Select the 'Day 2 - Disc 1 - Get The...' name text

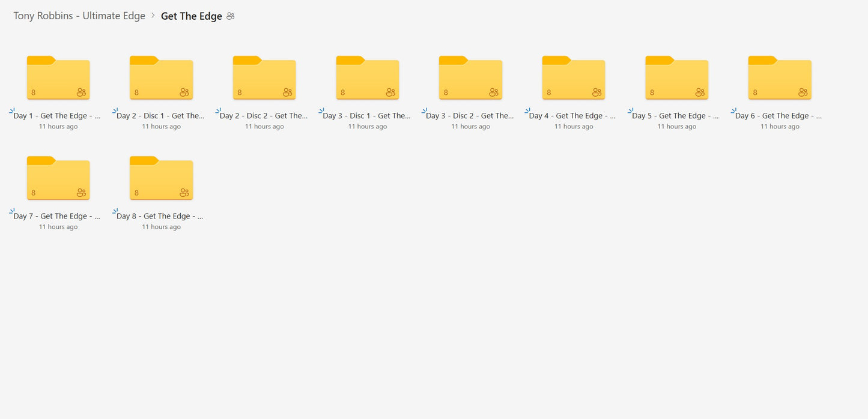[160, 116]
